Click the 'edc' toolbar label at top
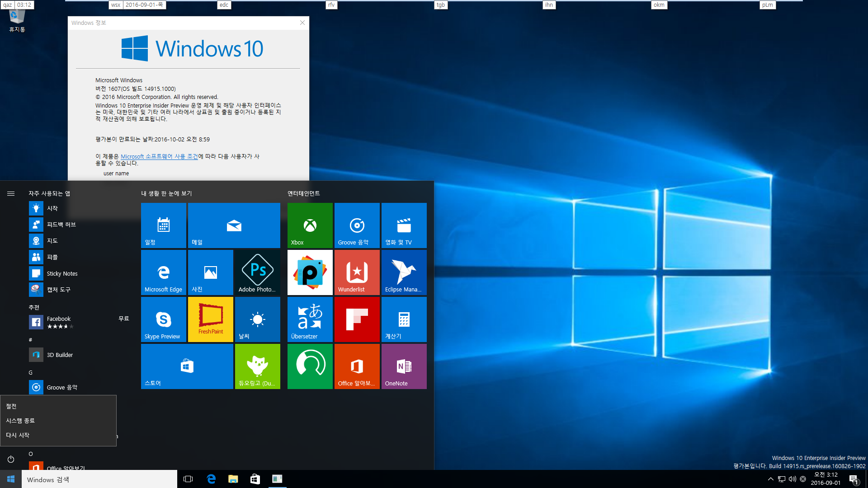The height and width of the screenshot is (488, 868). point(224,5)
